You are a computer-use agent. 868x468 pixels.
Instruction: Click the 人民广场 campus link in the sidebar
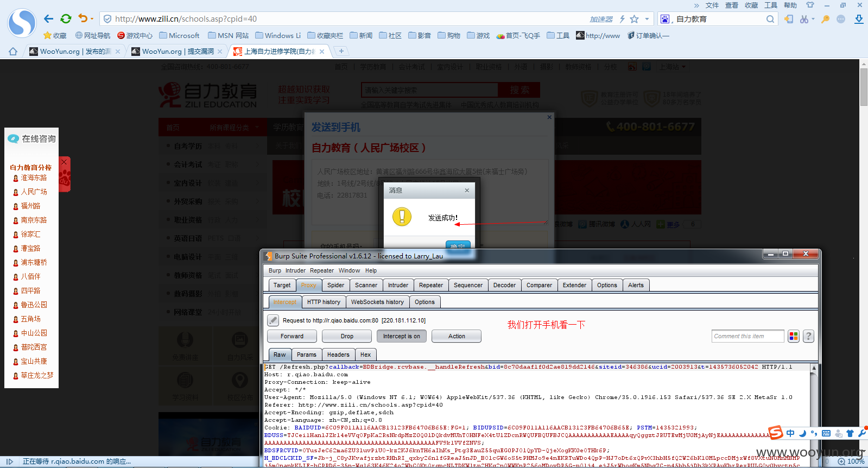click(34, 192)
